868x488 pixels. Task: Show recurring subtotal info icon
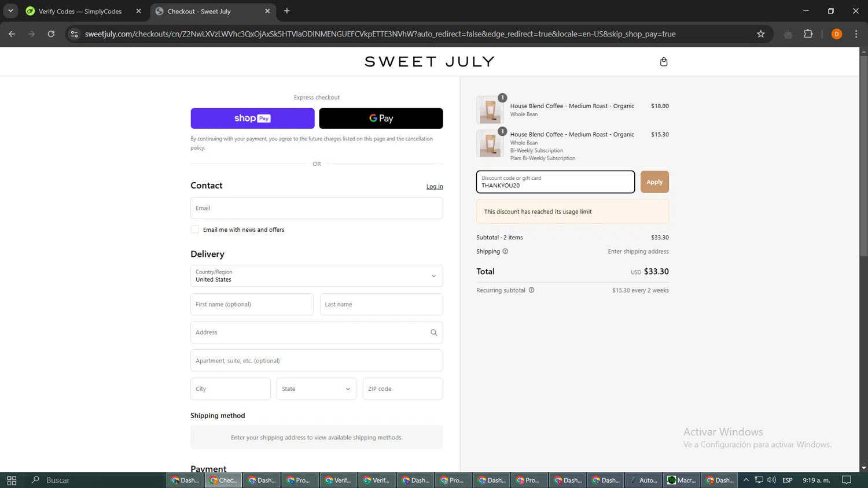[x=531, y=290]
